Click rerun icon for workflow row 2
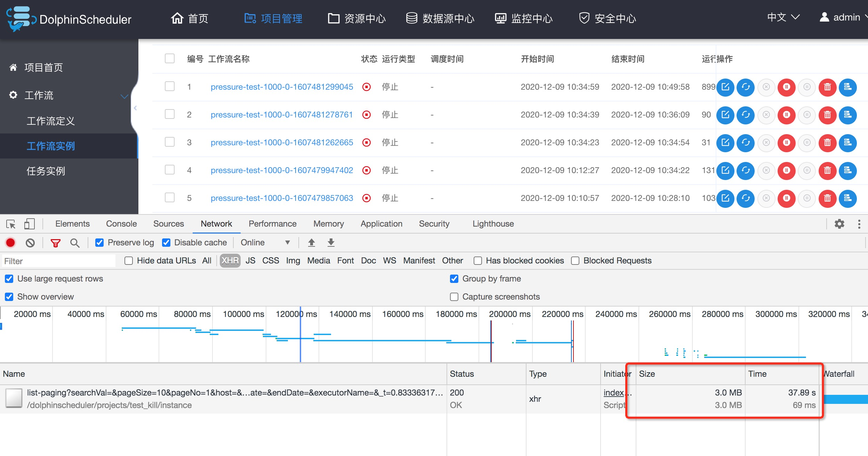 746,115
